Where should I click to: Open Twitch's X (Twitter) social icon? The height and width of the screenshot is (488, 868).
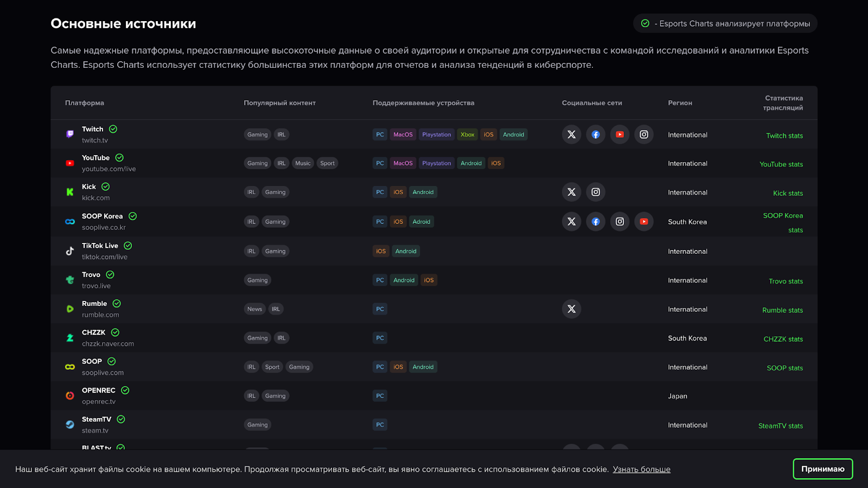[x=571, y=134]
